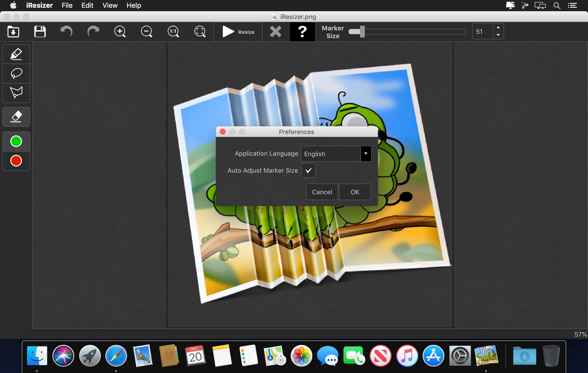Click the screen mirroring displays icon in the menu bar
The width and height of the screenshot is (588, 373).
coord(540,5)
